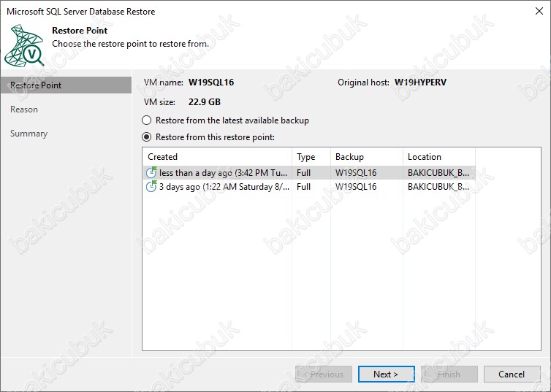
Task: Sort by the Location column header
Action: [x=439, y=157]
